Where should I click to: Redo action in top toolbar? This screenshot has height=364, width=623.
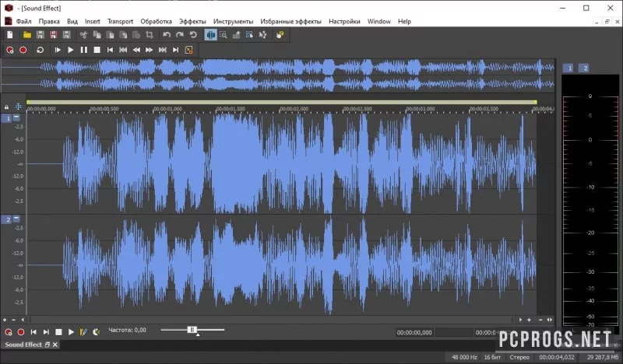pos(180,35)
